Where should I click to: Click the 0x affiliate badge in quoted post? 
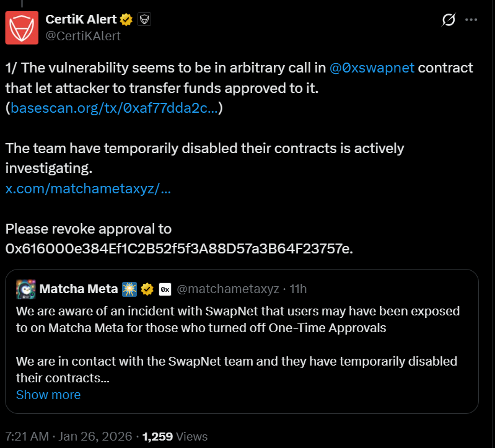(165, 289)
